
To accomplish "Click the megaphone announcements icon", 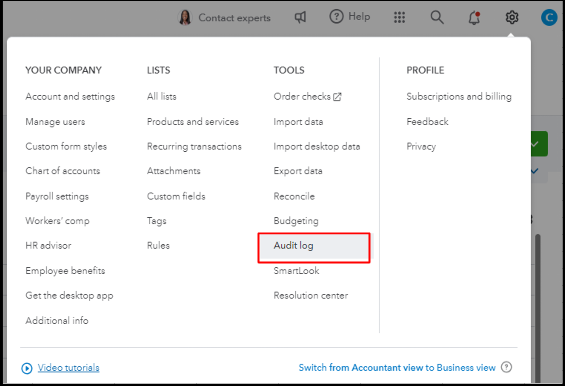I will [x=300, y=17].
